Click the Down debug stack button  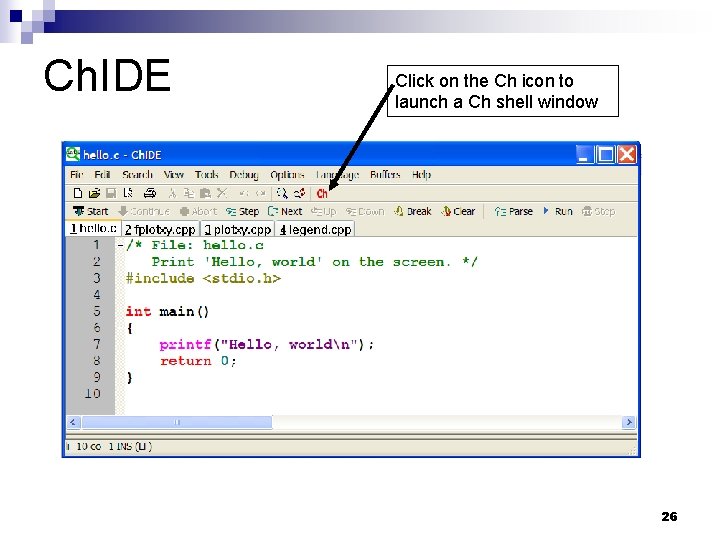[365, 211]
